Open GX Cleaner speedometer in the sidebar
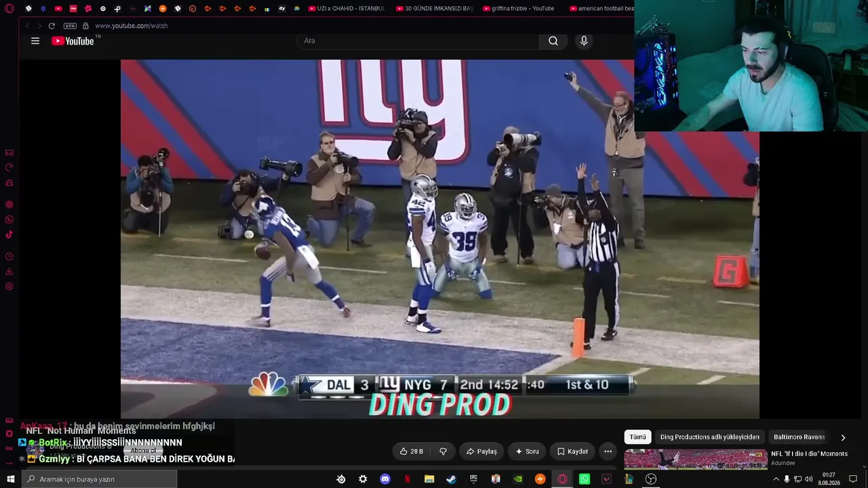This screenshot has height=488, width=868. [x=9, y=167]
